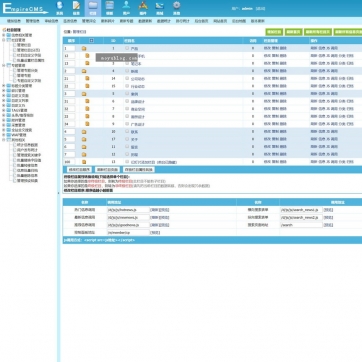Click the folder icon in the ID 6 row
Viewport: 362px width, 362px height.
tap(87, 101)
